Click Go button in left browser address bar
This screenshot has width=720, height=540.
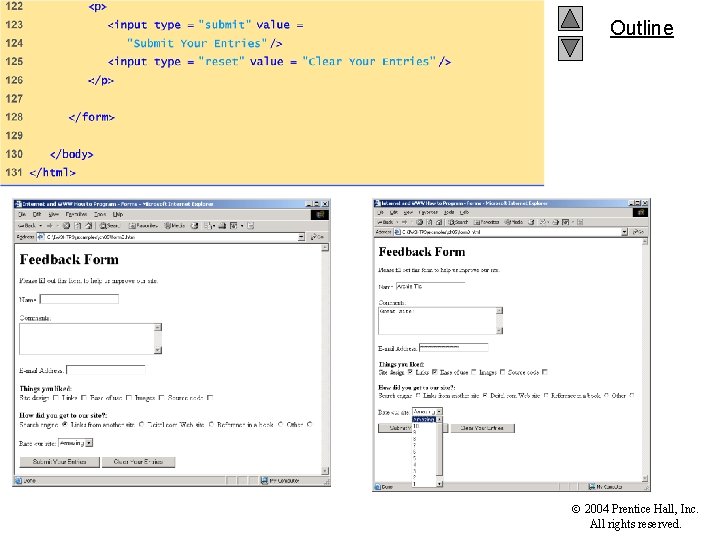pos(317,237)
